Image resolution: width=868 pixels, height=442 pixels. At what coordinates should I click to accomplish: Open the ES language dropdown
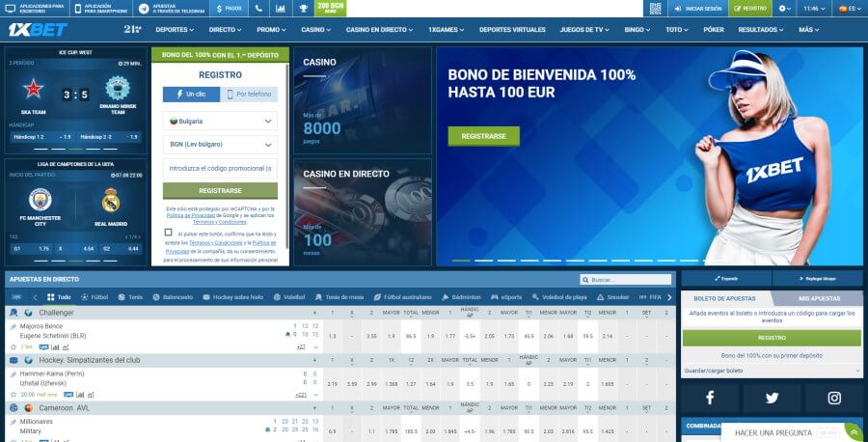coord(850,9)
